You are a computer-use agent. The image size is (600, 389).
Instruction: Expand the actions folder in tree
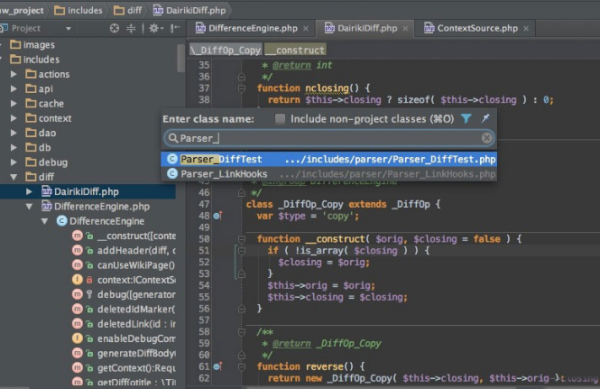point(13,74)
